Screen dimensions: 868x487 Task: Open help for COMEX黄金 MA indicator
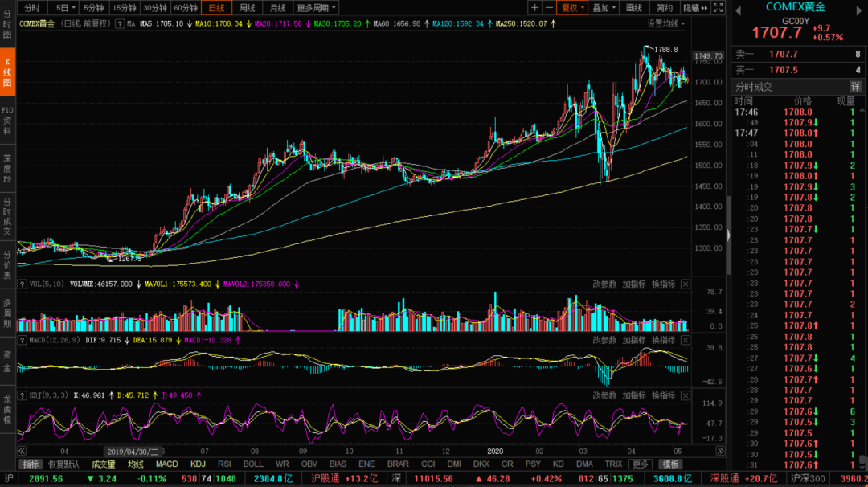point(120,24)
